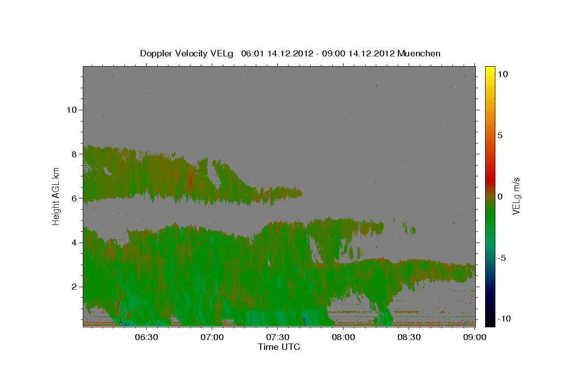Click the height axis label 6

coord(73,198)
